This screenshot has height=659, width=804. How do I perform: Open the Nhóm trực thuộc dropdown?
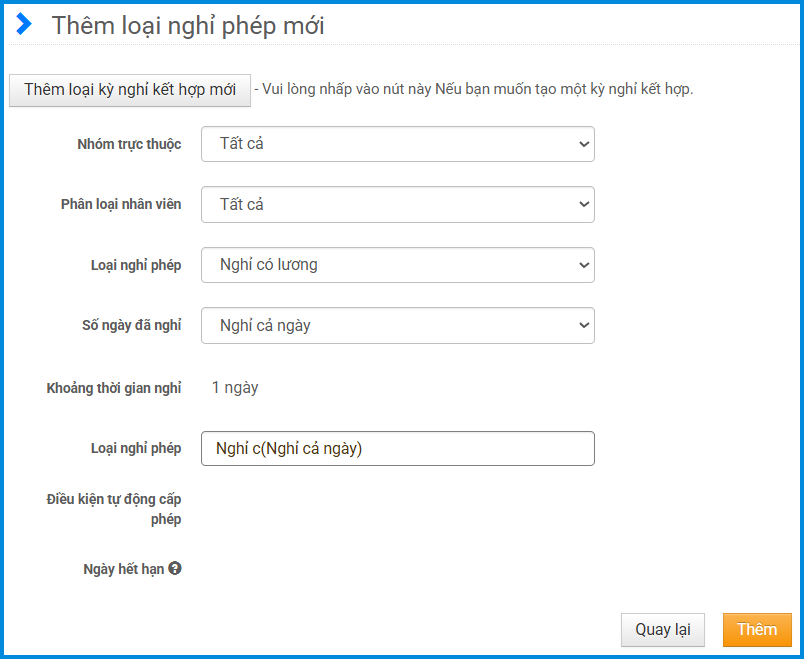397,144
